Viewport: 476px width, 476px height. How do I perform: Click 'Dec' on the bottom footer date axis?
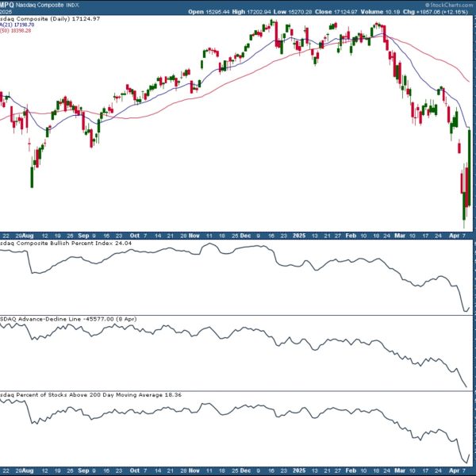tap(245, 470)
